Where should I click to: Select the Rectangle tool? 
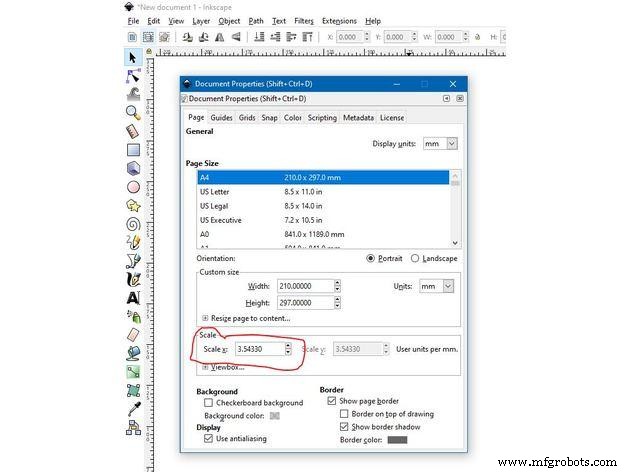(133, 150)
